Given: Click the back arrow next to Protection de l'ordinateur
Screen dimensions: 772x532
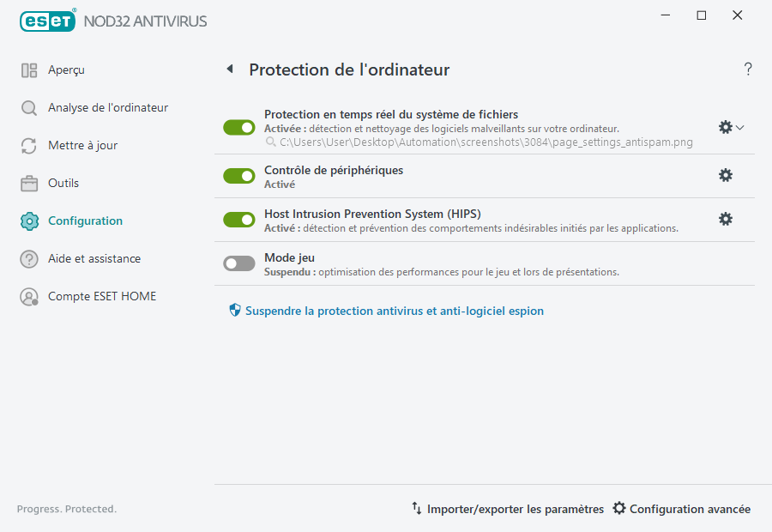Looking at the screenshot, I should [x=230, y=69].
